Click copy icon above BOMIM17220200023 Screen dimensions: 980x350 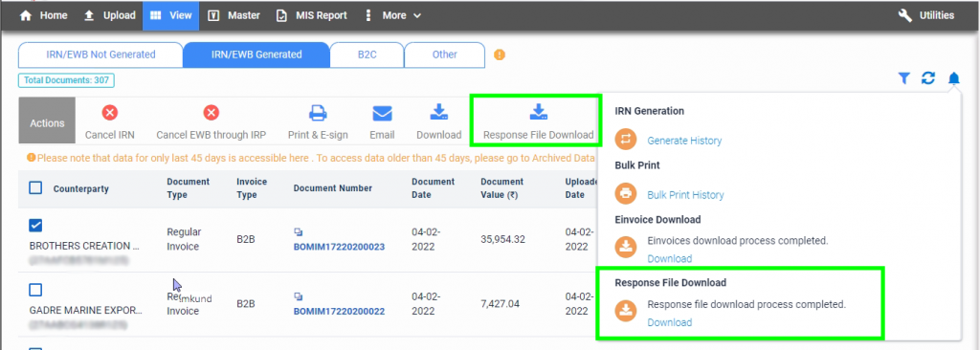pyautogui.click(x=299, y=231)
